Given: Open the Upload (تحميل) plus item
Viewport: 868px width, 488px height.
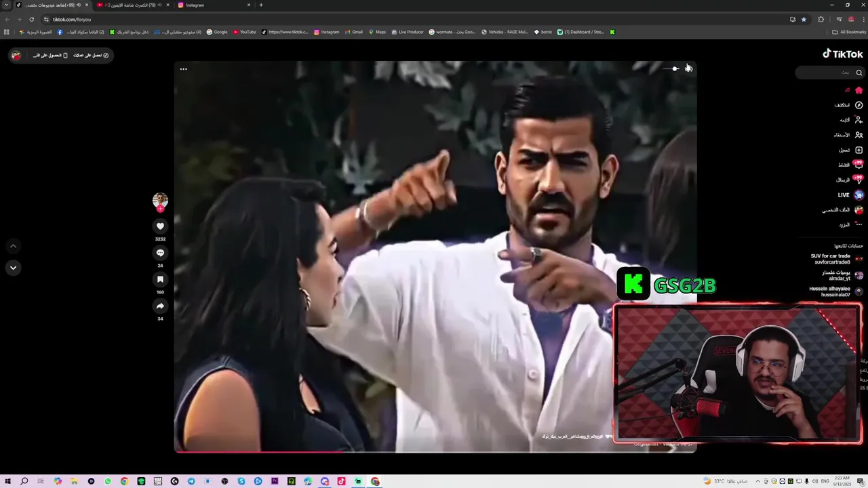Looking at the screenshot, I should point(850,150).
